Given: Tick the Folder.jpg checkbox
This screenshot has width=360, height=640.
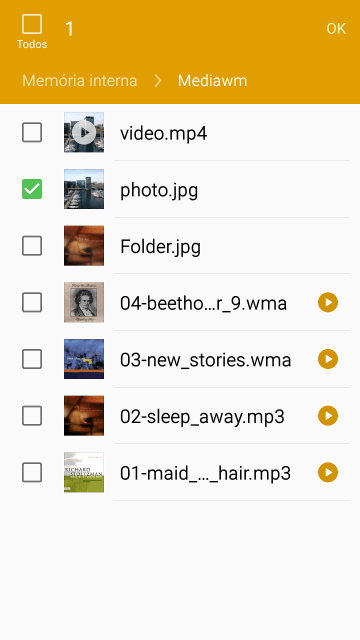Looking at the screenshot, I should pyautogui.click(x=32, y=246).
